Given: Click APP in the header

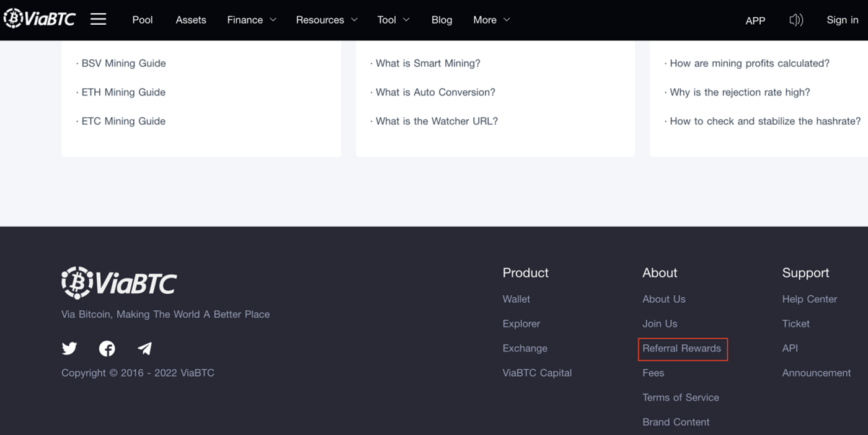Looking at the screenshot, I should click(x=755, y=20).
